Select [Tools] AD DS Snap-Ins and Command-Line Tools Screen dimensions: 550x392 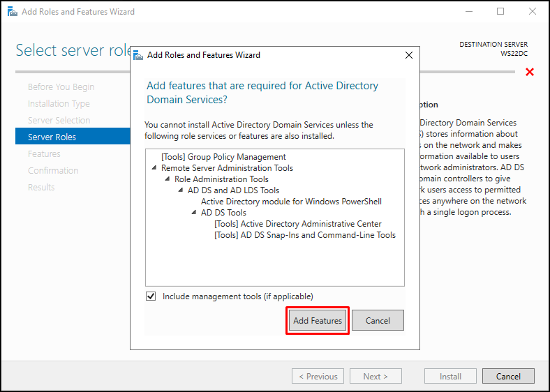[305, 235]
